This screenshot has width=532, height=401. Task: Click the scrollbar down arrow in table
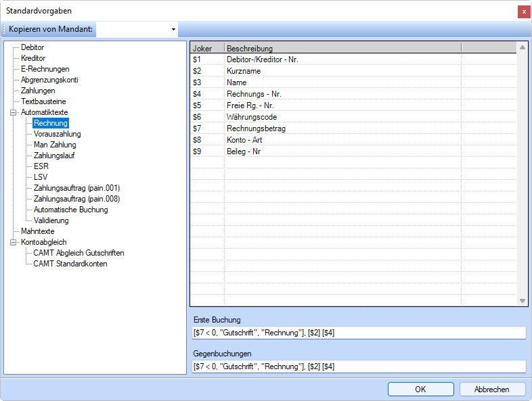[522, 301]
